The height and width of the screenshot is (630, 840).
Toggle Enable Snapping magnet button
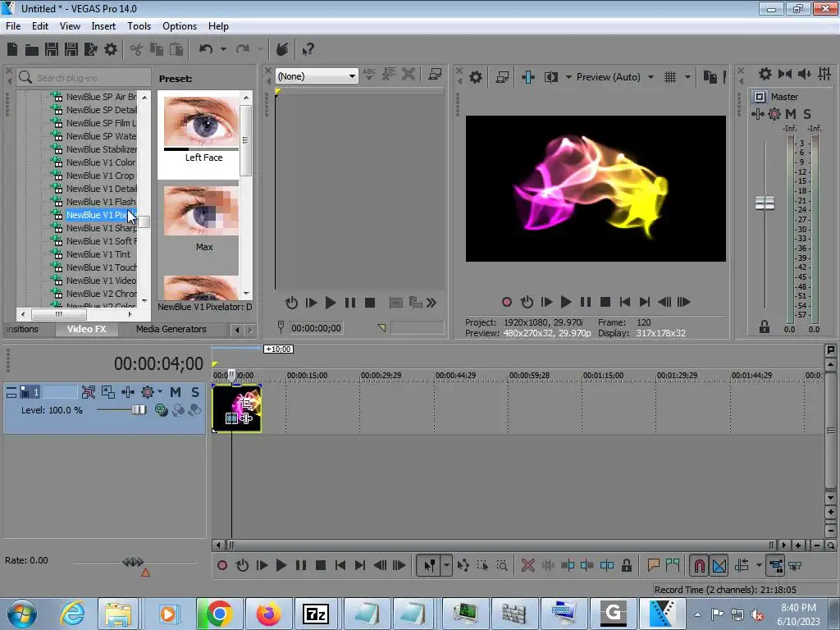click(699, 565)
